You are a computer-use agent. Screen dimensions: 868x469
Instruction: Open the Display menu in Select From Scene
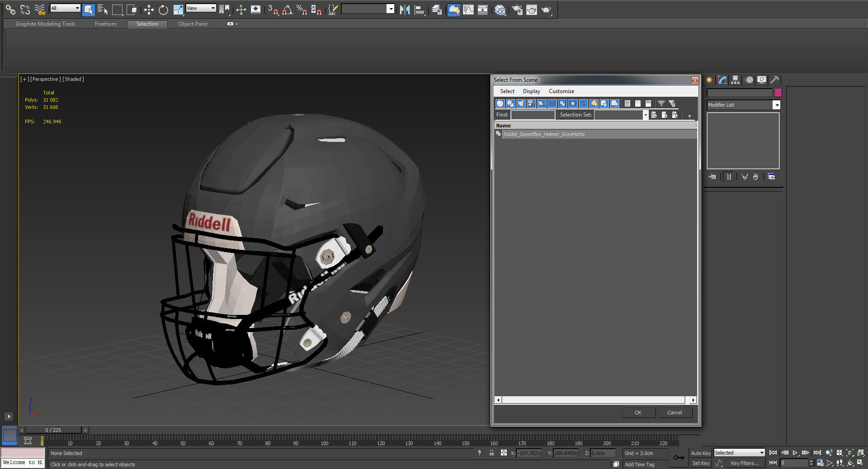pyautogui.click(x=531, y=91)
